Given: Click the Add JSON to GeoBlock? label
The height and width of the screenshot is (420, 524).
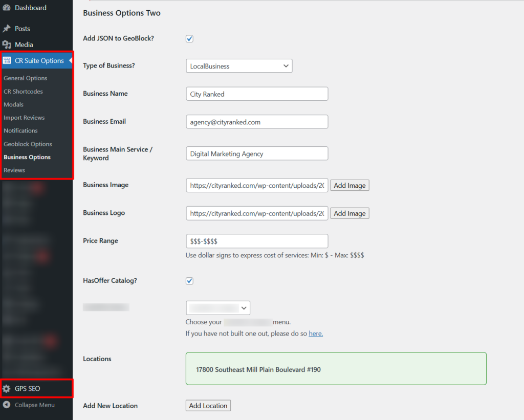Looking at the screenshot, I should (118, 38).
